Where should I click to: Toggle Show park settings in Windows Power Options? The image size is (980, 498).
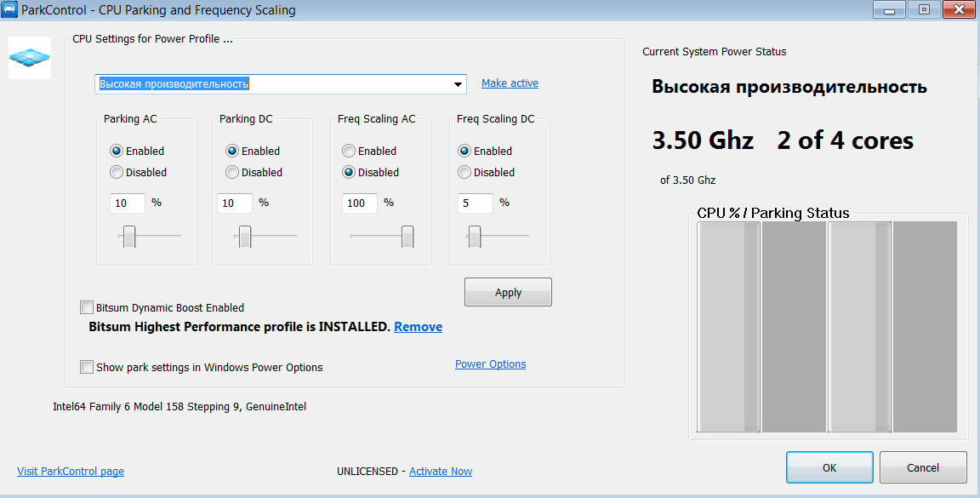[86, 367]
